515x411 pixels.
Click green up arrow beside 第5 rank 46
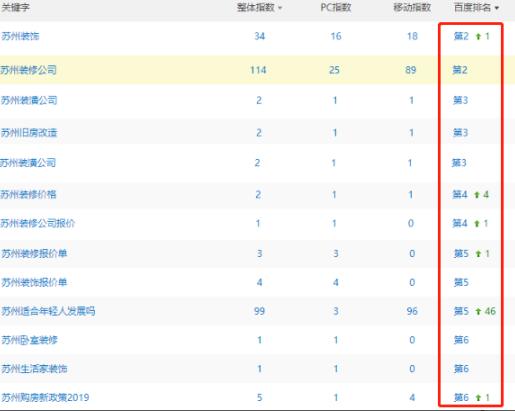point(478,311)
